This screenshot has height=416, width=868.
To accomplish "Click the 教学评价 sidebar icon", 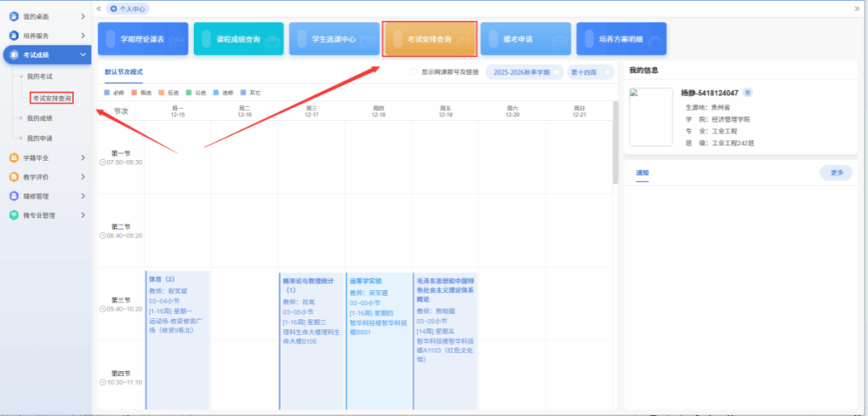I will 13,177.
